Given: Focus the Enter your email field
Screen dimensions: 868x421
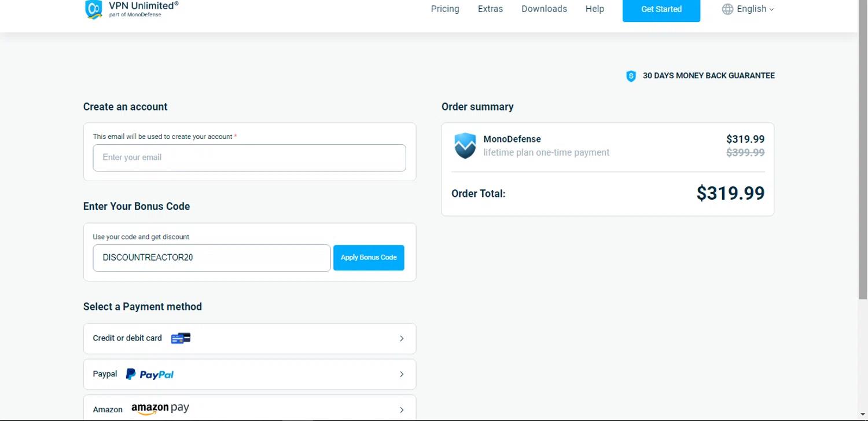Looking at the screenshot, I should (x=249, y=158).
